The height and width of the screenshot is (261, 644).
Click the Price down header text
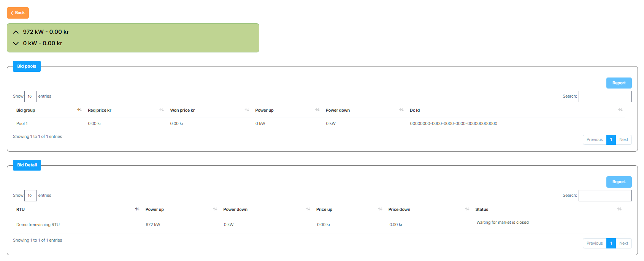click(x=399, y=210)
